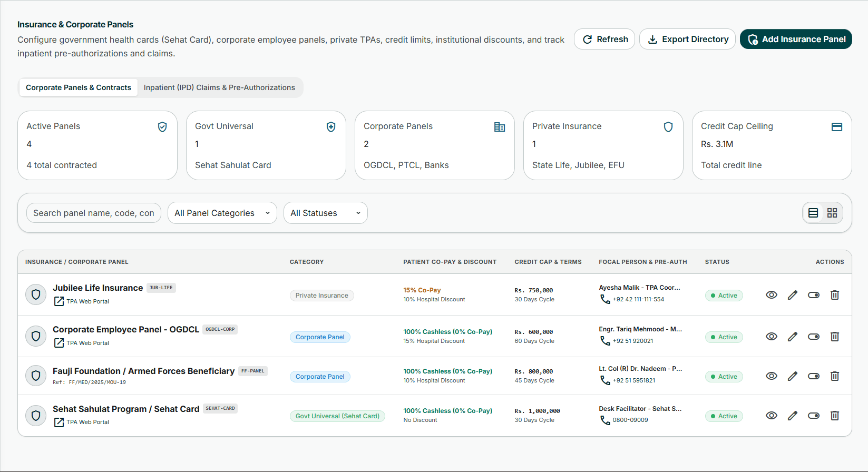
Task: Add a new insurance panel
Action: (x=796, y=39)
